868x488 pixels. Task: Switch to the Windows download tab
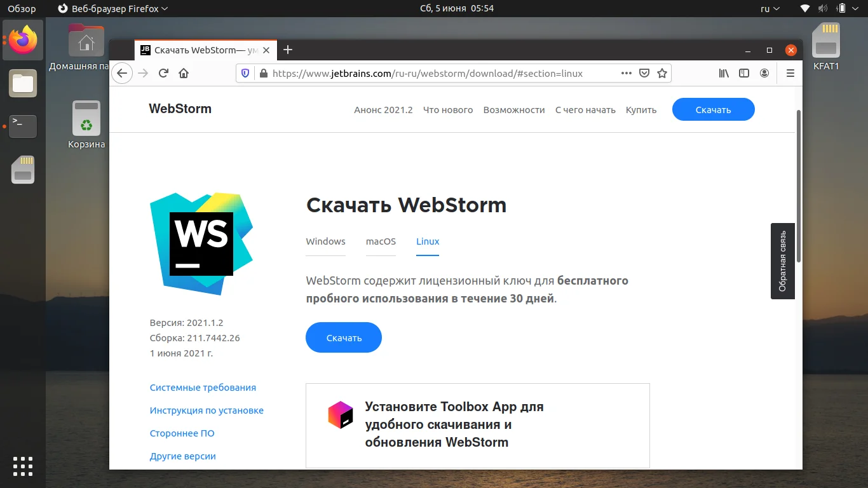tap(325, 241)
